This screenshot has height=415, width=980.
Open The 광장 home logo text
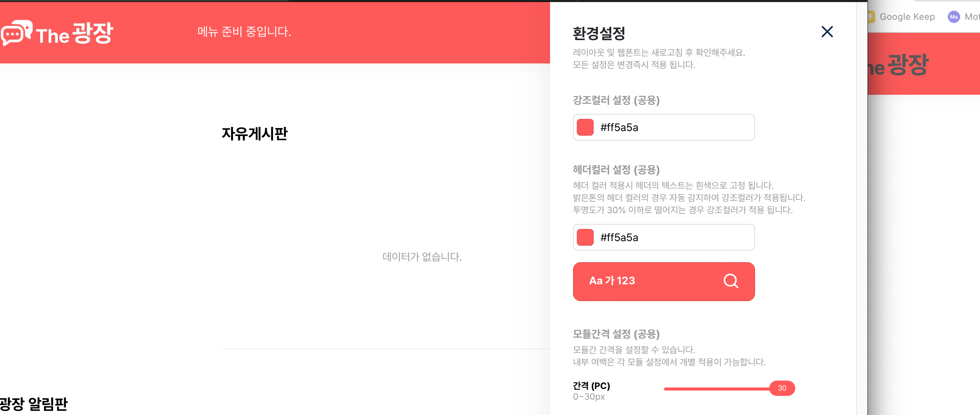pos(75,33)
